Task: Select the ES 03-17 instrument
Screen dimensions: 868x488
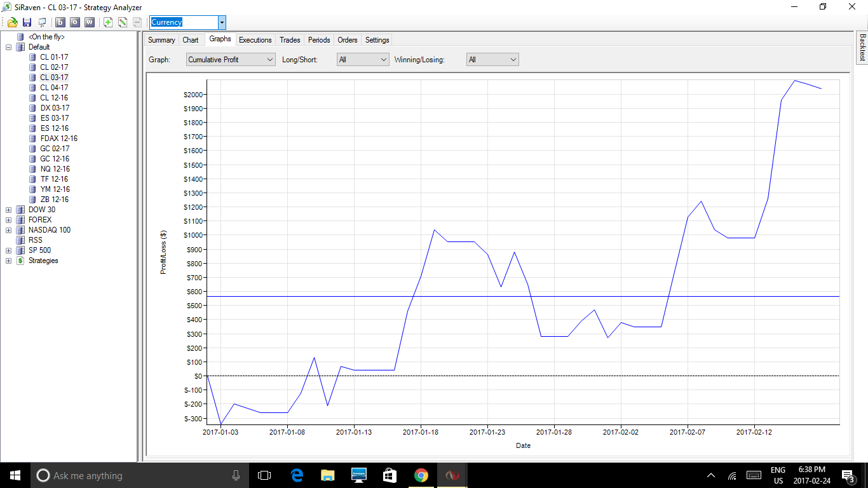Action: 55,118
